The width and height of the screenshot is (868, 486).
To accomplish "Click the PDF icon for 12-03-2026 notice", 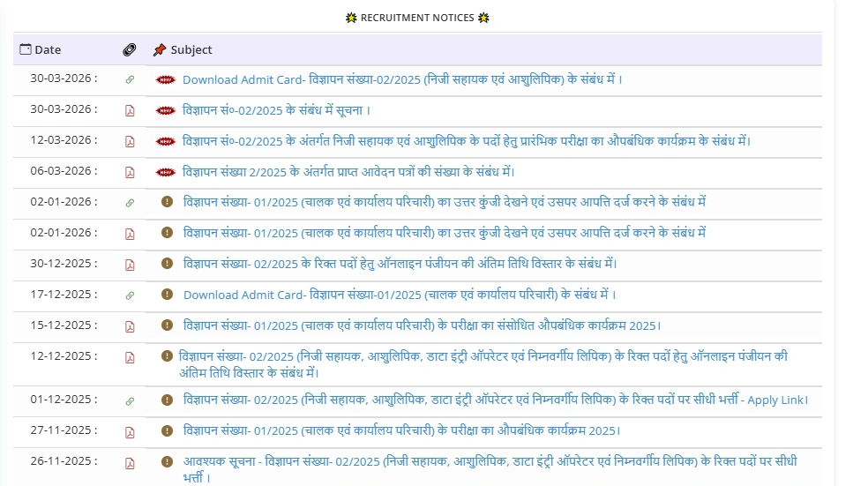I will tap(130, 141).
